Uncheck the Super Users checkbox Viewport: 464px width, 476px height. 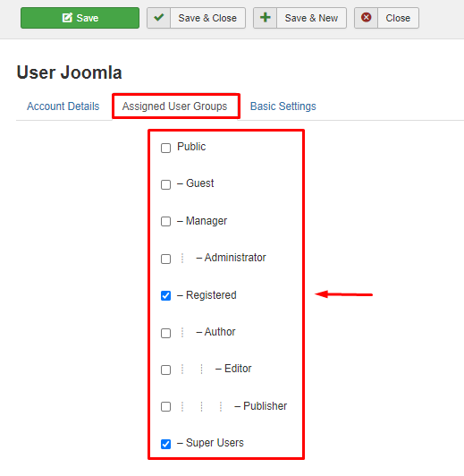coord(165,444)
